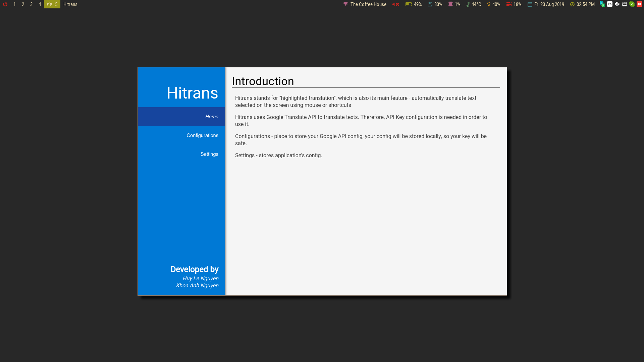The image size is (644, 362).
Task: Click the red AnyDesk-style tray icon
Action: point(639,4)
